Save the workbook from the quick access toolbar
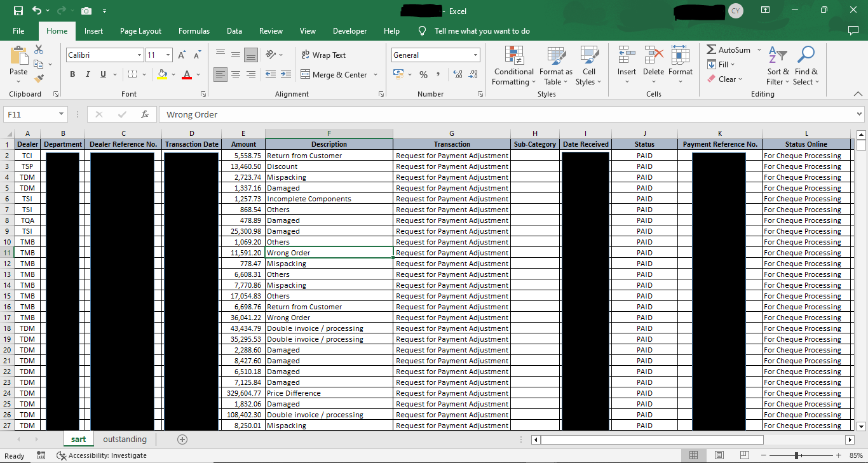This screenshot has height=463, width=868. (x=18, y=11)
